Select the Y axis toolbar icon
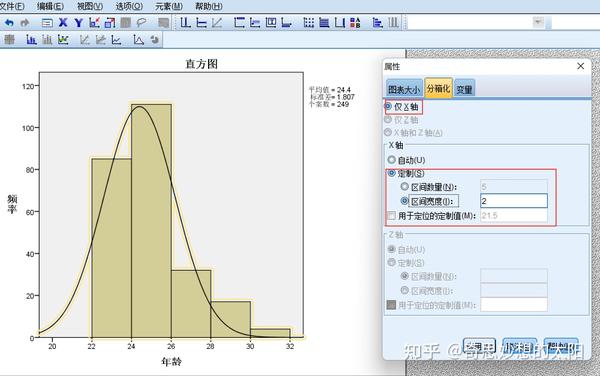600x376 pixels. click(78, 23)
